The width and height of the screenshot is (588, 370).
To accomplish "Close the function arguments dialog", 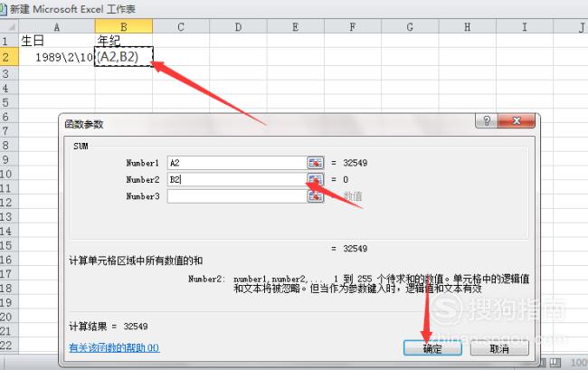I will [x=517, y=120].
